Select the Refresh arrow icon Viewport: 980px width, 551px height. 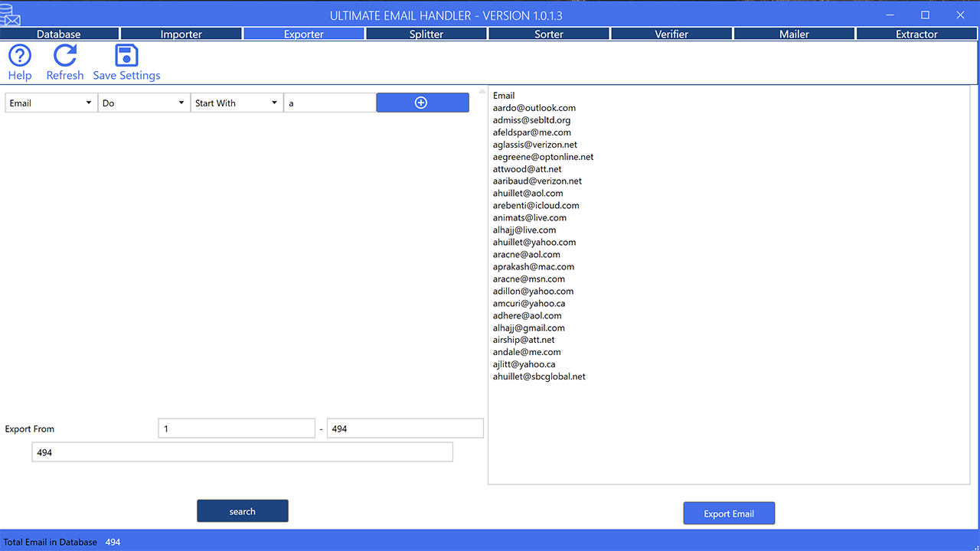[x=65, y=54]
